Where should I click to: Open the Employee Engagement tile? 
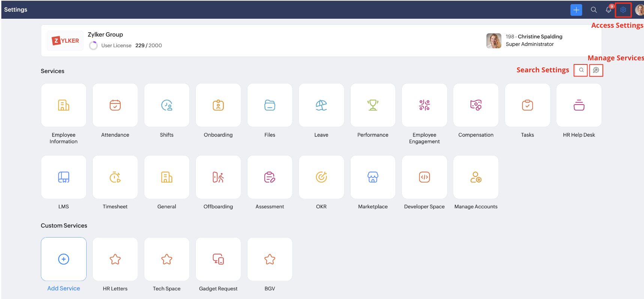coord(424,105)
